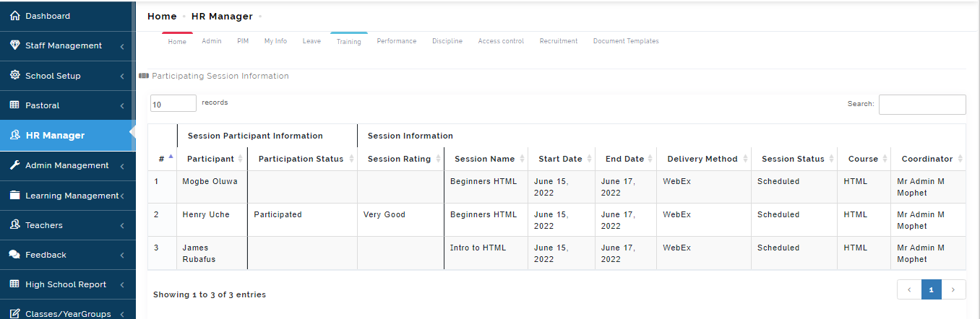This screenshot has width=980, height=319.
Task: Expand the Teachers sidebar menu
Action: (122, 226)
